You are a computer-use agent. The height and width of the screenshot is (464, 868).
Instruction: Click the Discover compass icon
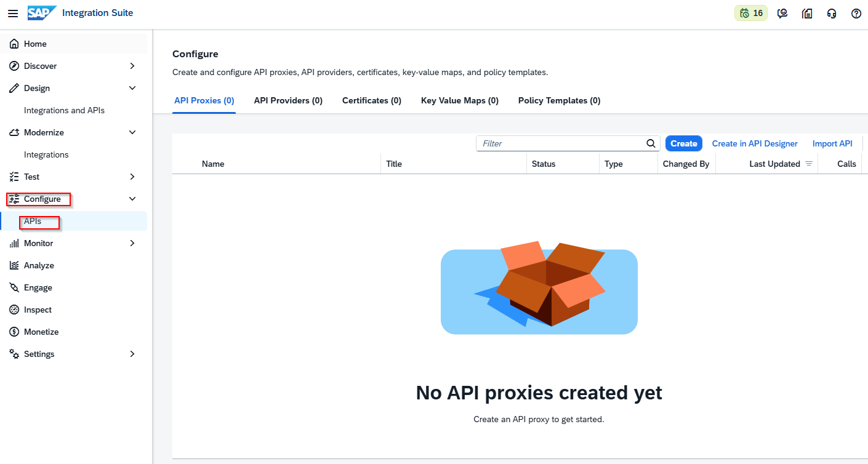[14, 66]
